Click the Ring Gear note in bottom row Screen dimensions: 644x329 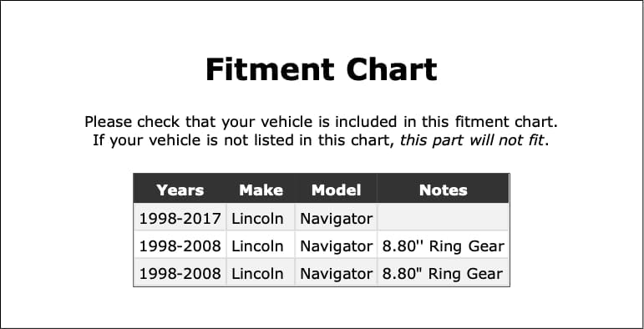coord(444,274)
